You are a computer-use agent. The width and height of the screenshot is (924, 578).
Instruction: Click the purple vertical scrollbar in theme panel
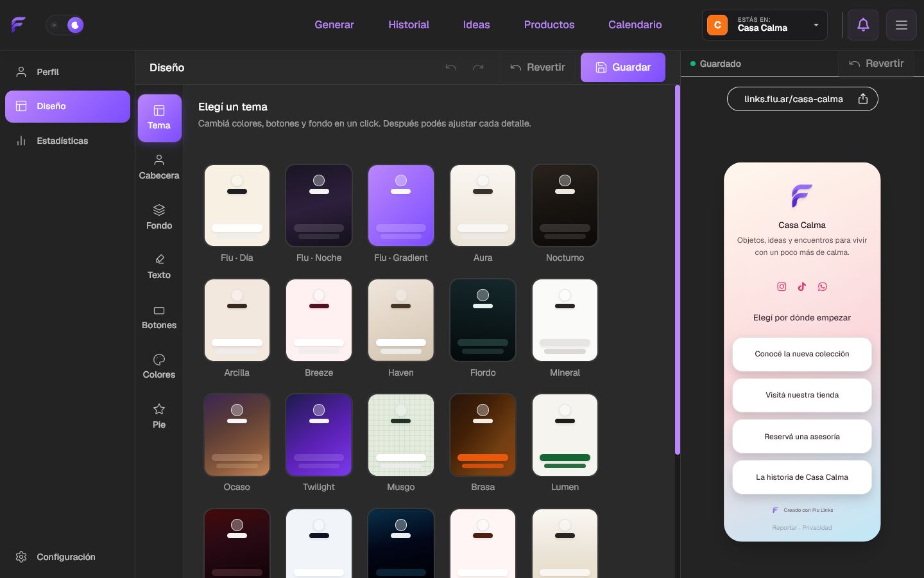[x=677, y=270]
